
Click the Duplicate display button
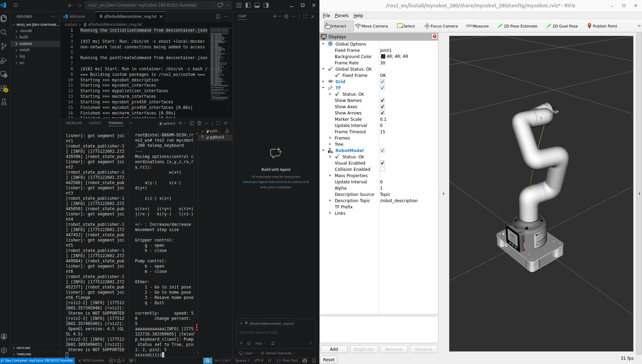coord(364,349)
